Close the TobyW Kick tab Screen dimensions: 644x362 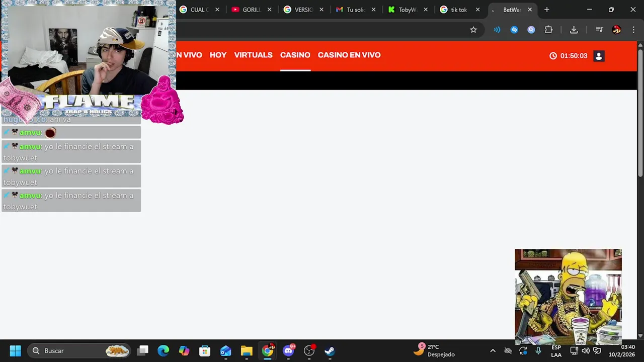tap(426, 10)
